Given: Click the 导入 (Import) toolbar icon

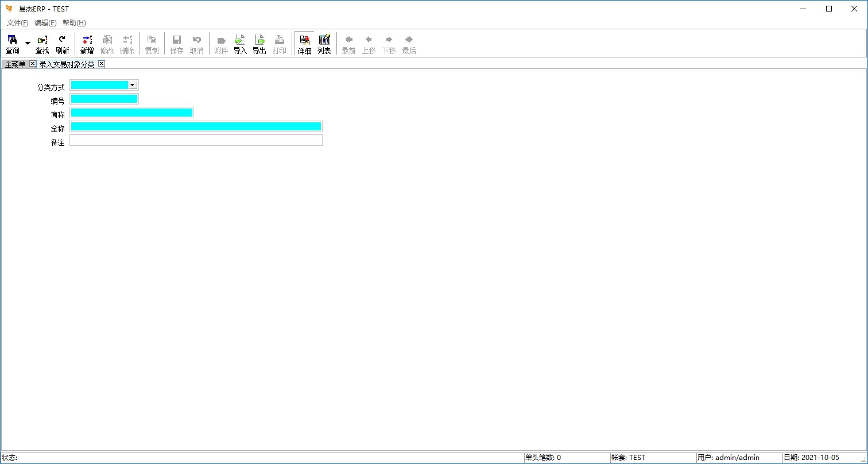Looking at the screenshot, I should coord(240,44).
